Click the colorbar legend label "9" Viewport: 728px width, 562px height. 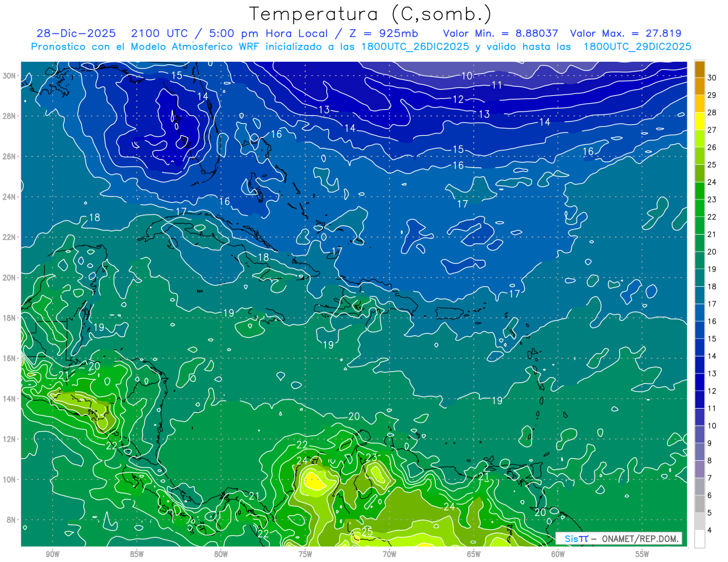pos(710,444)
